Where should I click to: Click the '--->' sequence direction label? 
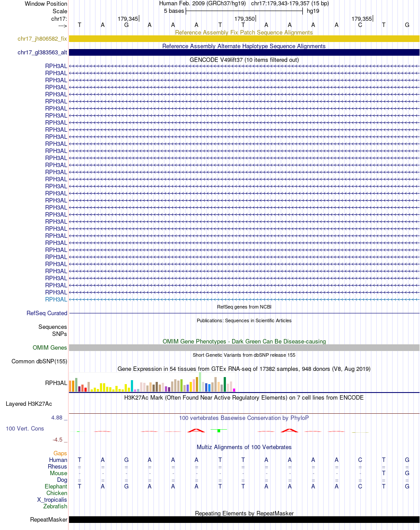click(x=63, y=26)
